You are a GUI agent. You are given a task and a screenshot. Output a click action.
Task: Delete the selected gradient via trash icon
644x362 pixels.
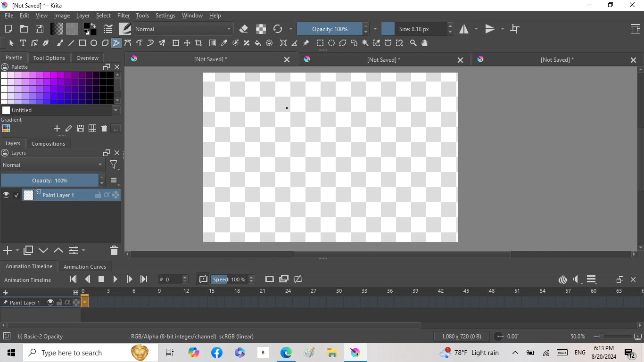(x=104, y=128)
